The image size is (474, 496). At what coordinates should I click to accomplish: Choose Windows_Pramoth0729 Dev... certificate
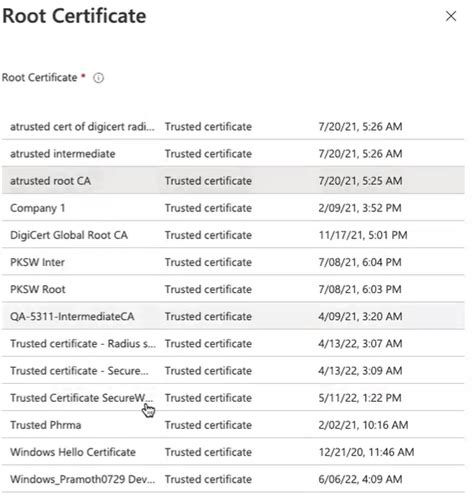[x=233, y=479]
